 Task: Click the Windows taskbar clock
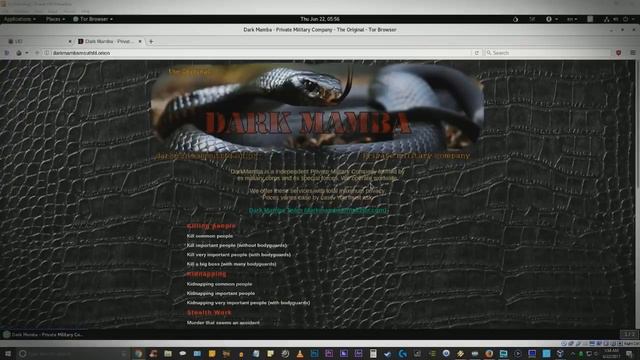pyautogui.click(x=611, y=353)
